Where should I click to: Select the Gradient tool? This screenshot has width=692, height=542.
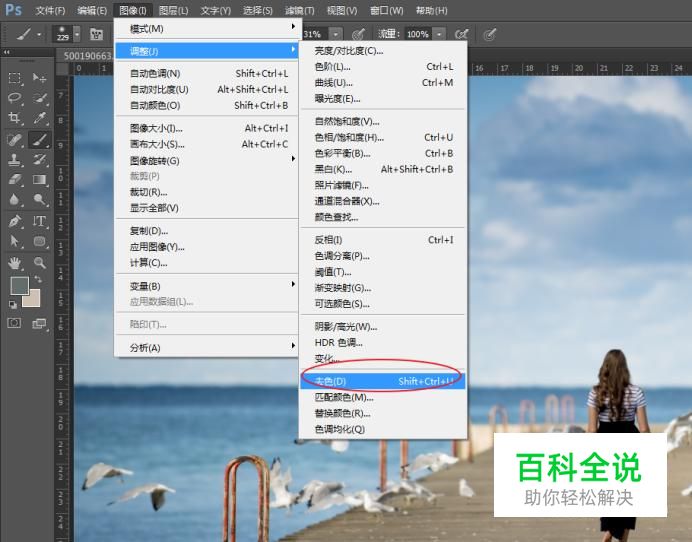(39, 179)
